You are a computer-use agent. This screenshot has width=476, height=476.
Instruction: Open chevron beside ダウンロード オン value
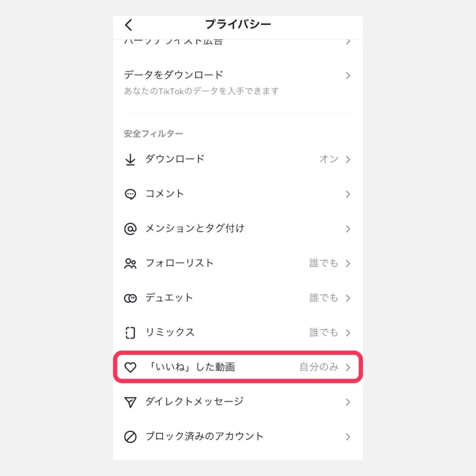[x=348, y=159]
